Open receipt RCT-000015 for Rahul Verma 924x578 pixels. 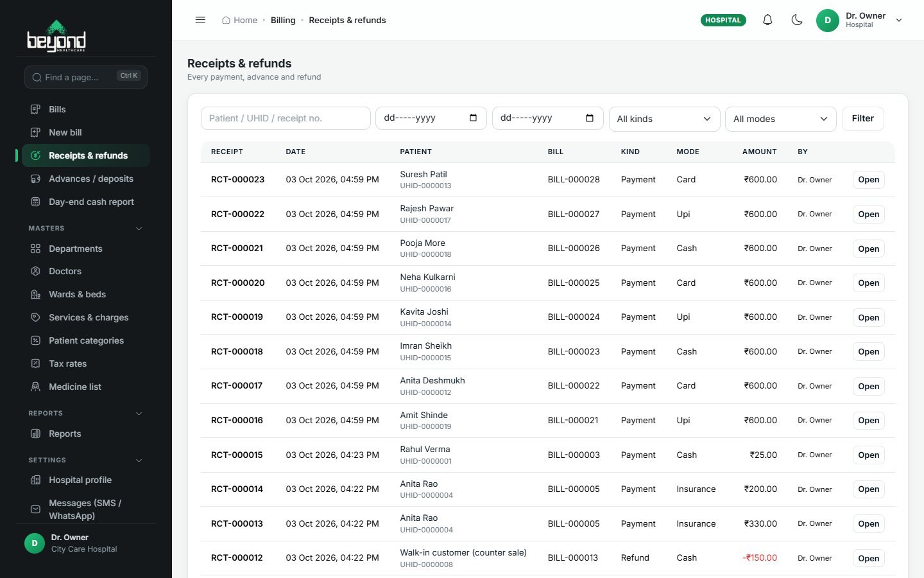tap(869, 455)
